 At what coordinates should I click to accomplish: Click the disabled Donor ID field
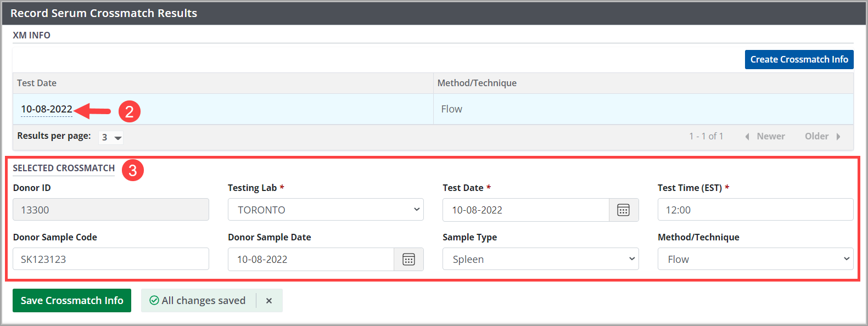110,210
